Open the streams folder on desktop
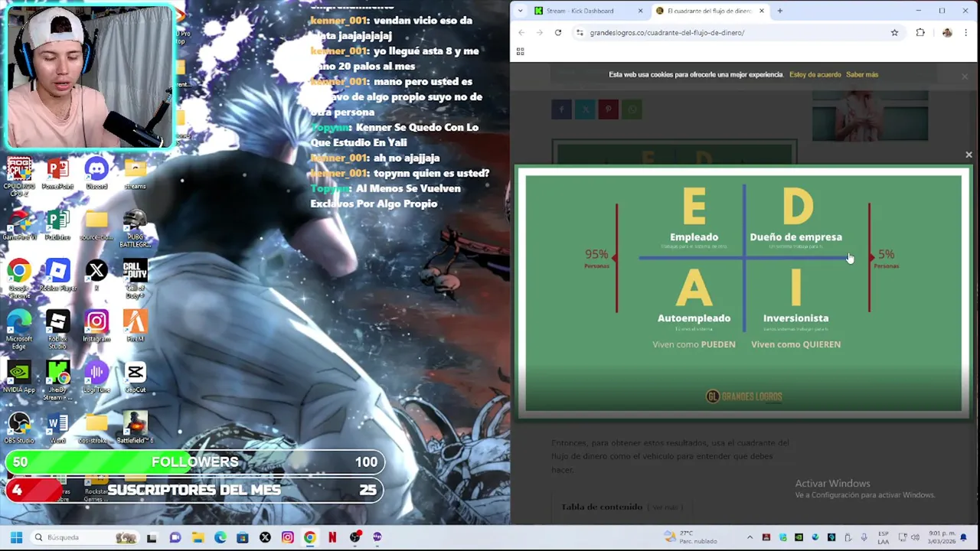This screenshot has height=551, width=980. click(135, 173)
